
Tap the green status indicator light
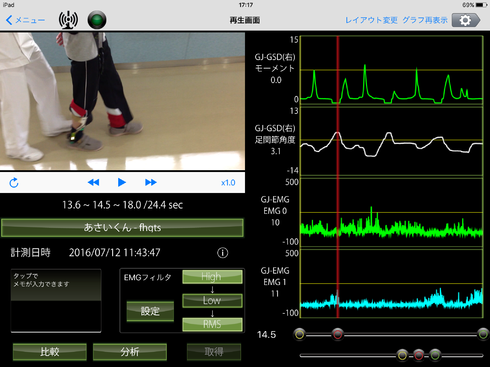pos(97,20)
